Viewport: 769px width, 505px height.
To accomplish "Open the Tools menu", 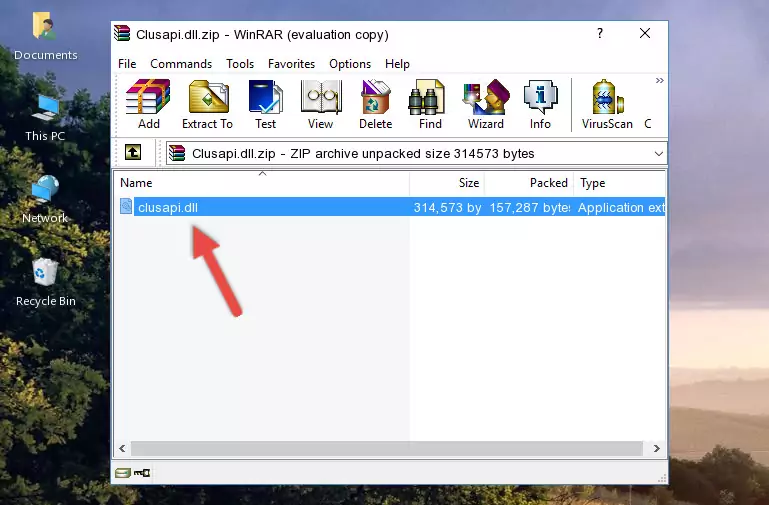I will [240, 64].
